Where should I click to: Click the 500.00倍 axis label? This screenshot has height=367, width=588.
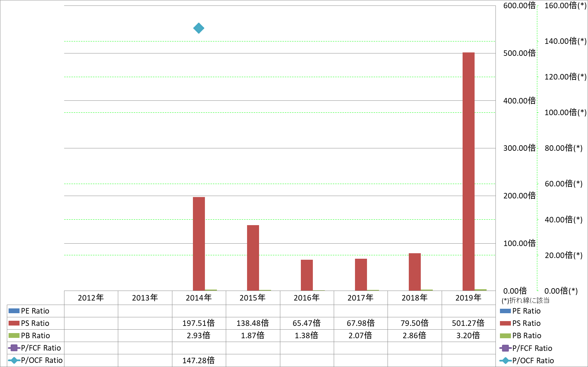point(519,53)
